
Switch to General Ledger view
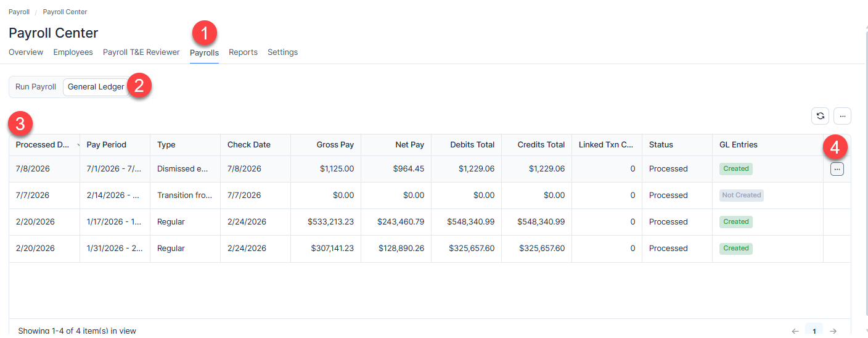pyautogui.click(x=96, y=87)
